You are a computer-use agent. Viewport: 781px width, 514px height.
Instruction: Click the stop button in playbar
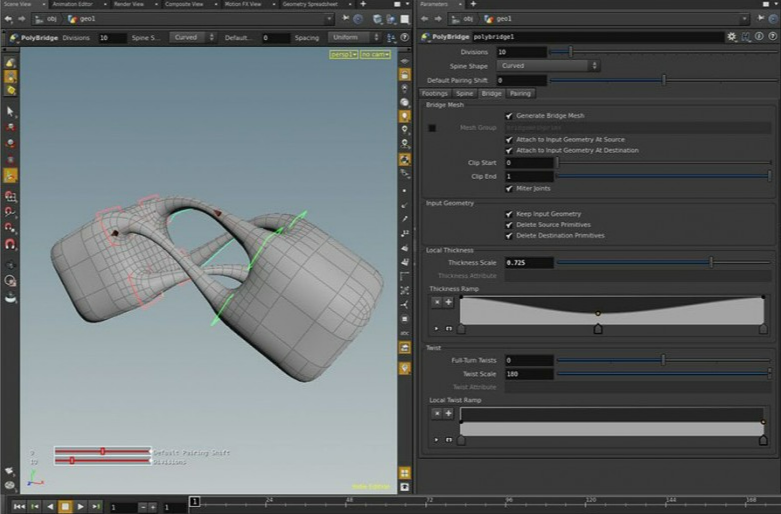point(65,507)
